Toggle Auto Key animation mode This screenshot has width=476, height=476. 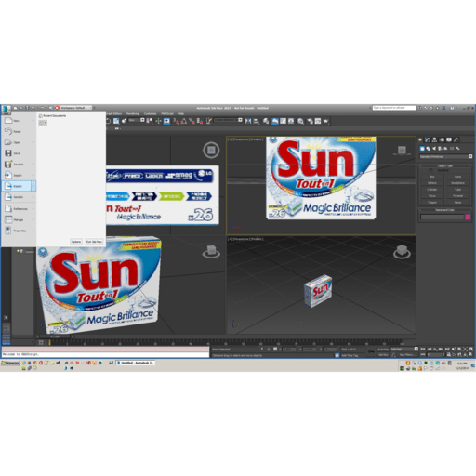tap(383, 350)
